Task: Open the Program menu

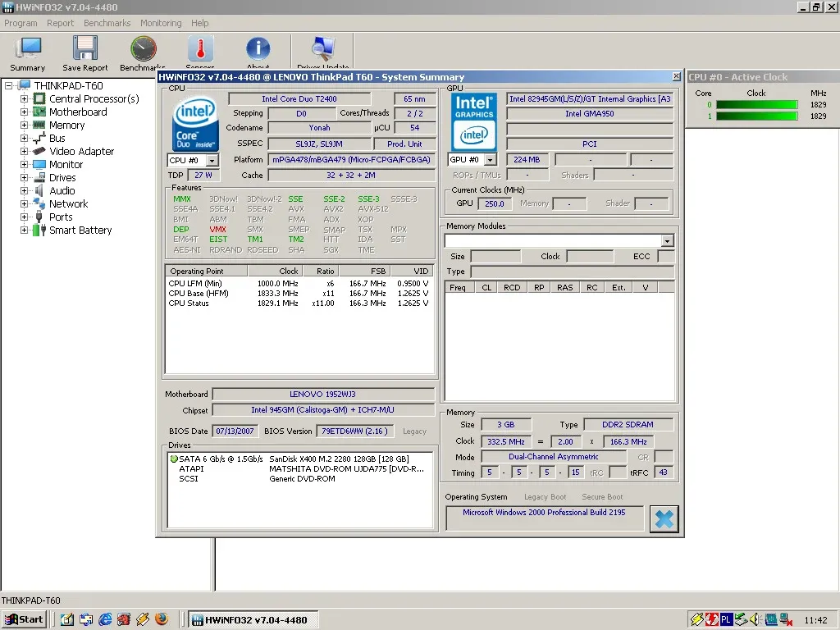Action: [21, 23]
